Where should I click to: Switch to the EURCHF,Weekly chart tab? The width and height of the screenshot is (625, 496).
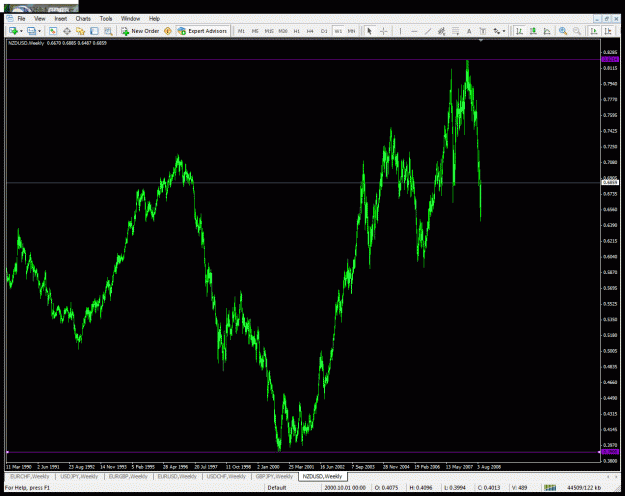(x=29, y=476)
